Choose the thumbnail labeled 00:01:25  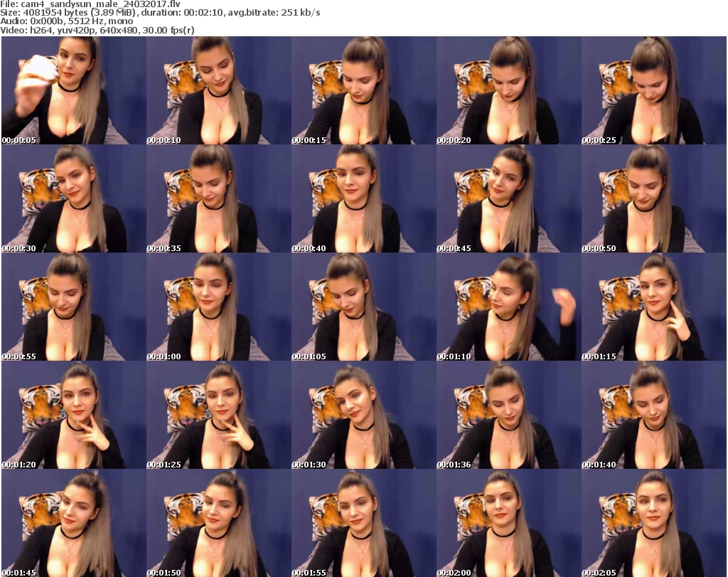coord(219,415)
